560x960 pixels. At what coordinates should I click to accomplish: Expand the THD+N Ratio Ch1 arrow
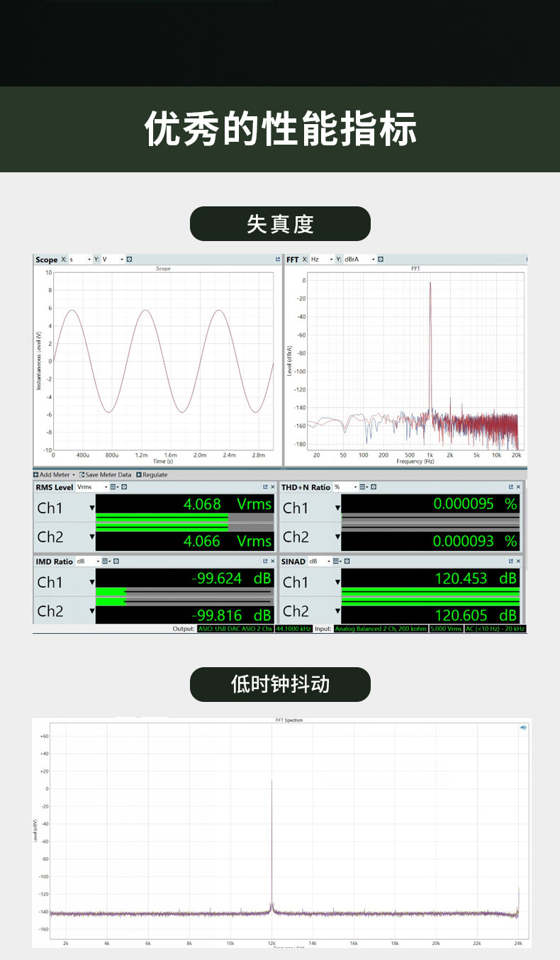[337, 508]
